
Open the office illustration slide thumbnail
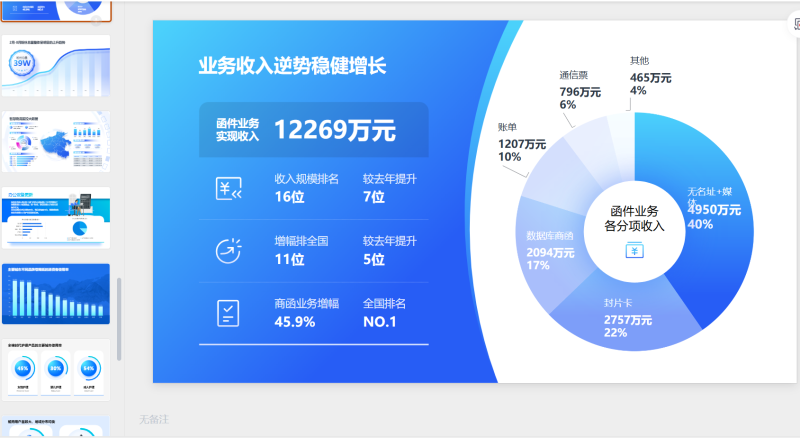56,218
